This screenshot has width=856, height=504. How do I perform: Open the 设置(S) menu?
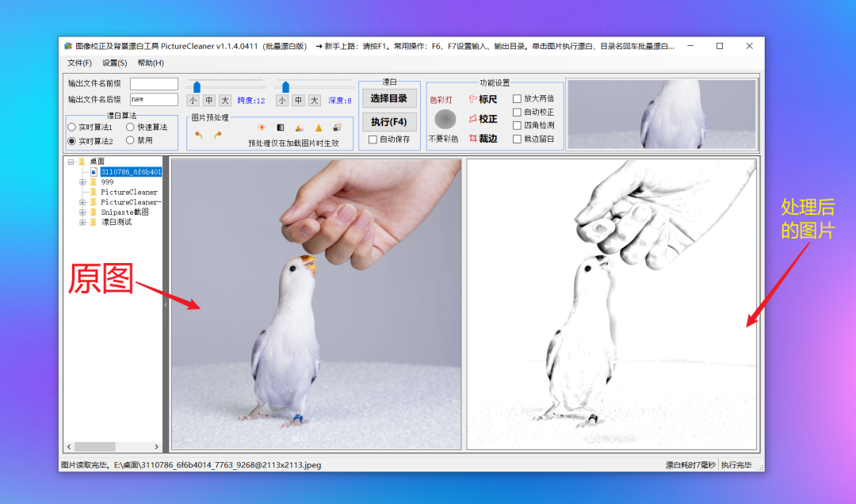114,63
